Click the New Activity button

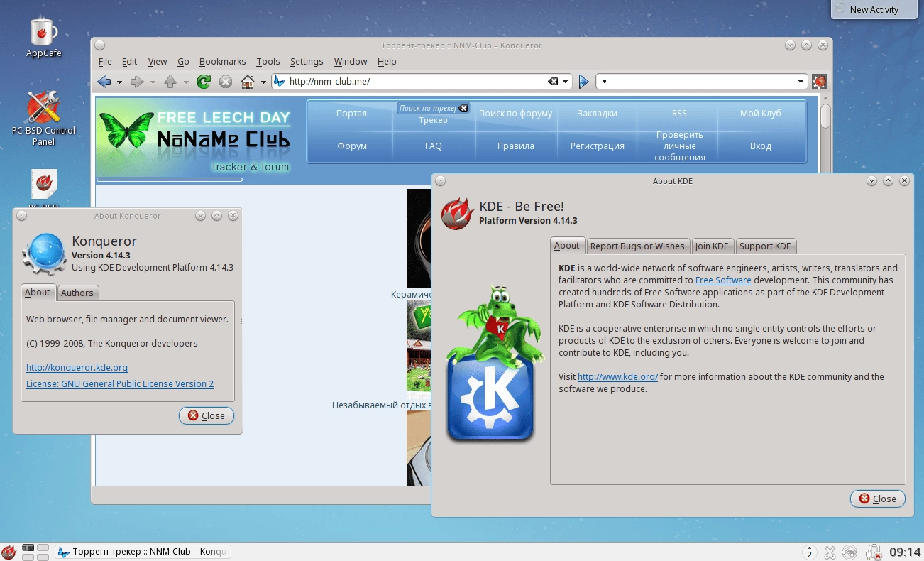(874, 9)
